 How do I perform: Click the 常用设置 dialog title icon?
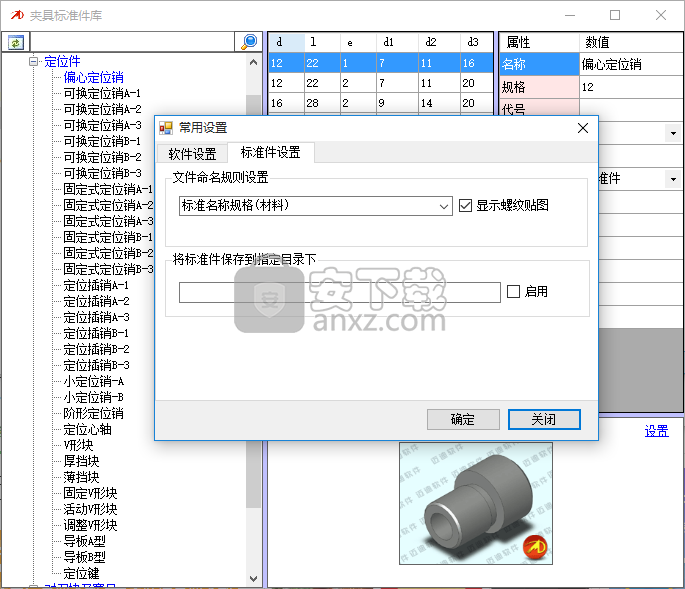(166, 128)
